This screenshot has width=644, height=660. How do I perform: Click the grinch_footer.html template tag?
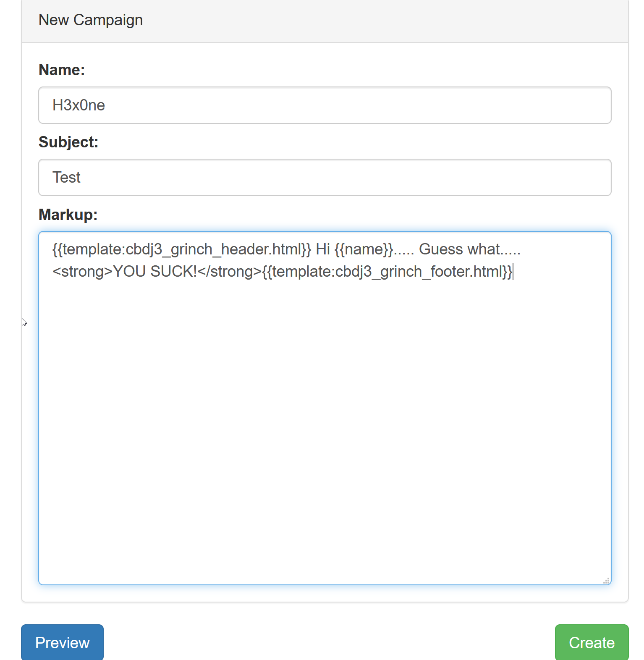click(387, 272)
